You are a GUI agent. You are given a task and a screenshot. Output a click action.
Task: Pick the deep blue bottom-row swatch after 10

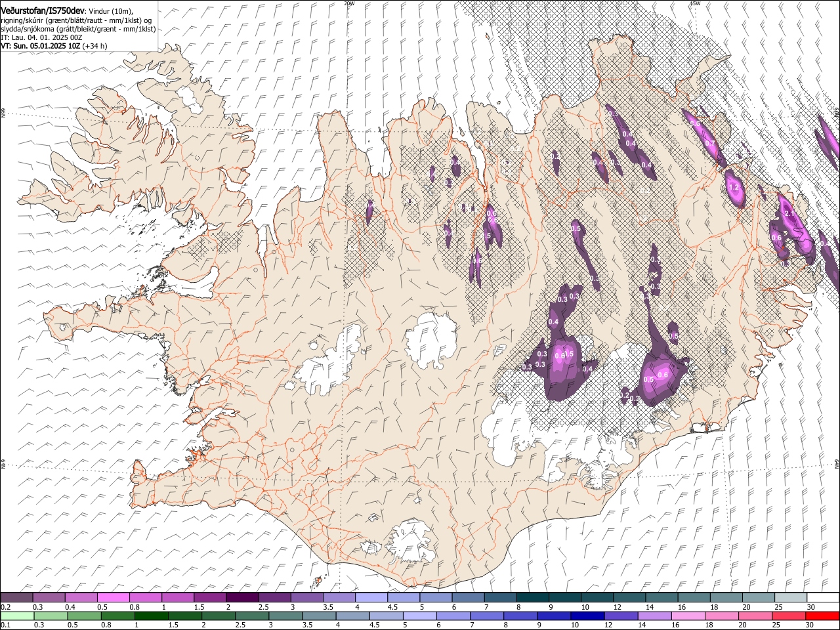click(587, 616)
